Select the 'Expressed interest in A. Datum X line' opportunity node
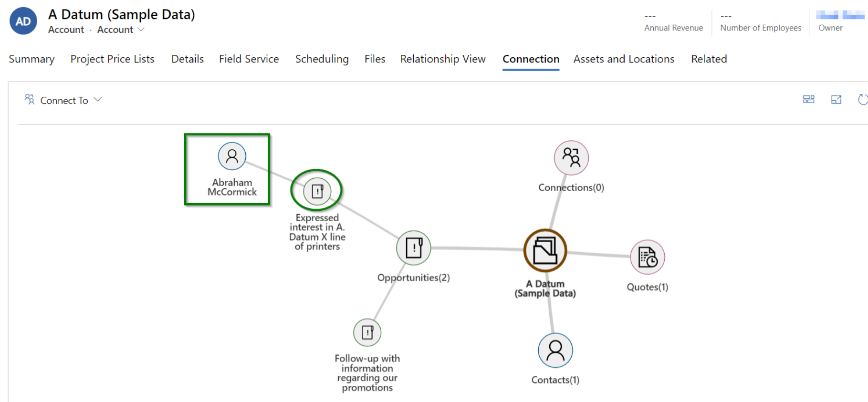This screenshot has width=868, height=402. point(317,191)
